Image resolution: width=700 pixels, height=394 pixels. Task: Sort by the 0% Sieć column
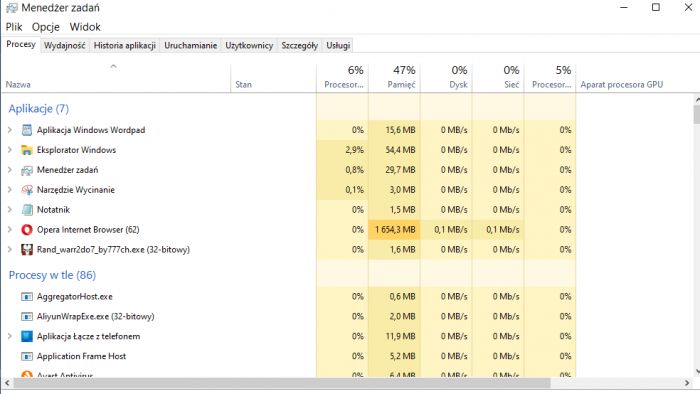(x=498, y=78)
